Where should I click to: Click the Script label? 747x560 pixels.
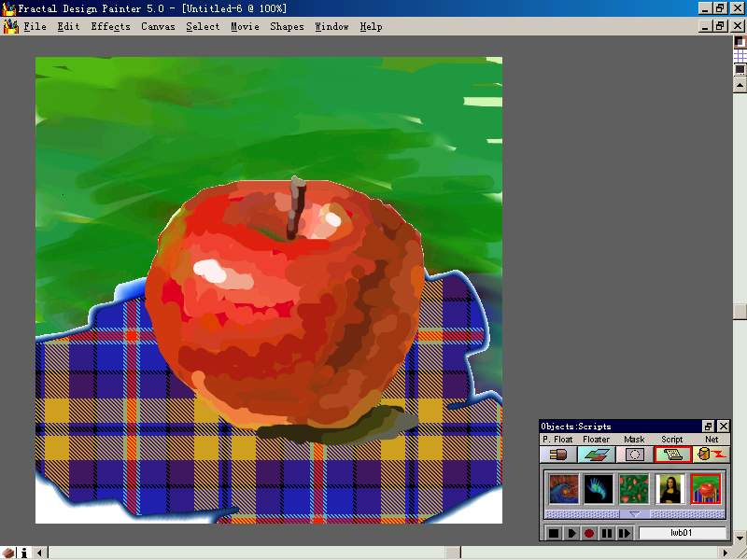point(671,439)
